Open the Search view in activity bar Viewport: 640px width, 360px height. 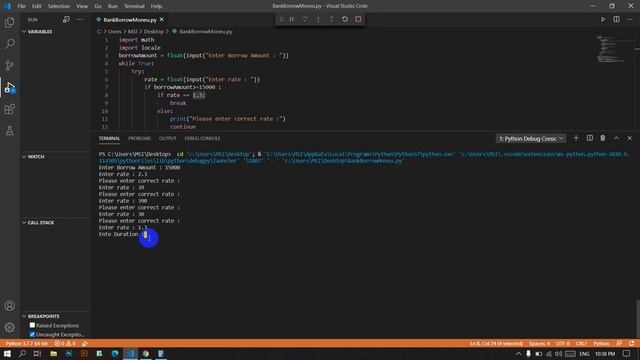(x=9, y=44)
